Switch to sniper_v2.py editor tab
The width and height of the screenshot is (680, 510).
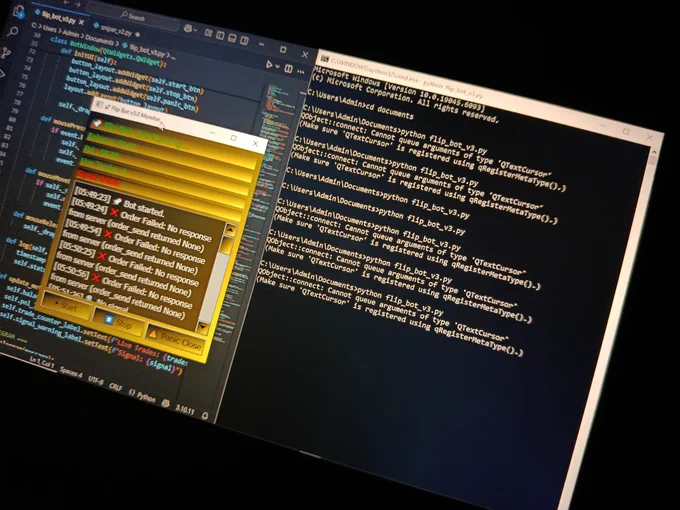click(115, 31)
